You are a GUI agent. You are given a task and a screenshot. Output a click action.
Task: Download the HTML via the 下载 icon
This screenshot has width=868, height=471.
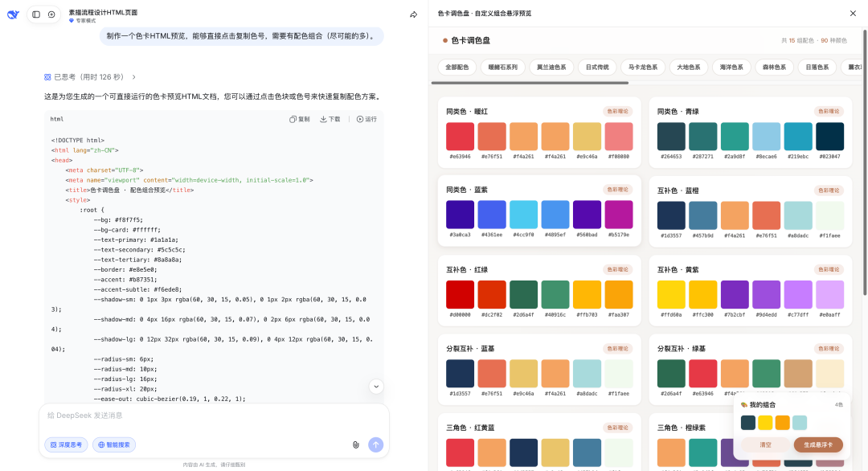(325, 119)
